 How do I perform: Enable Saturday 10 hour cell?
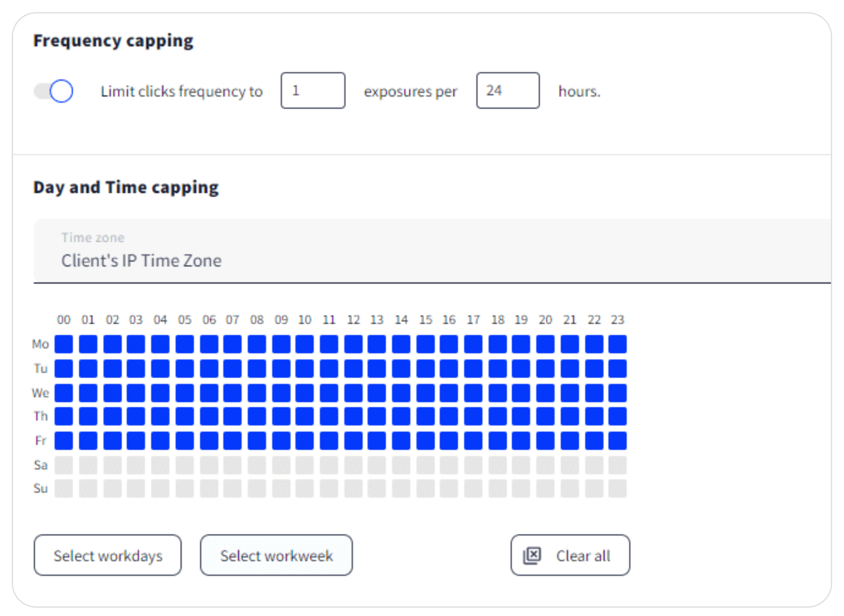tap(305, 465)
